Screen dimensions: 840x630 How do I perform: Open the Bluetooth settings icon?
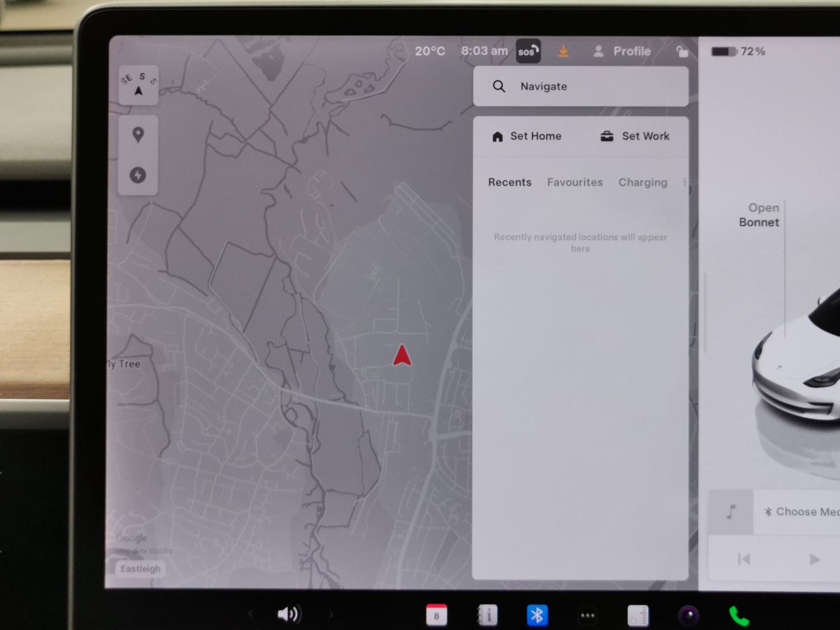[537, 615]
